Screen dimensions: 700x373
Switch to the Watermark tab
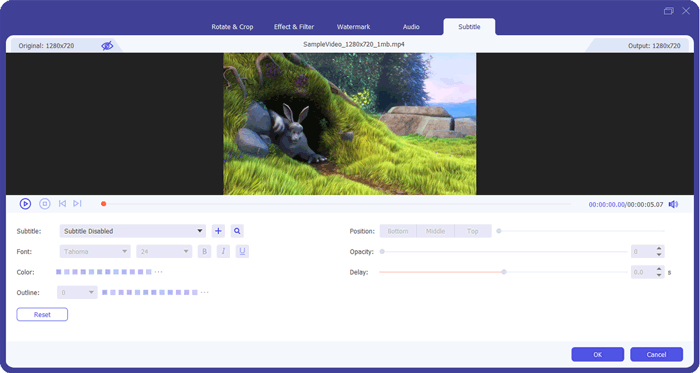click(x=353, y=27)
